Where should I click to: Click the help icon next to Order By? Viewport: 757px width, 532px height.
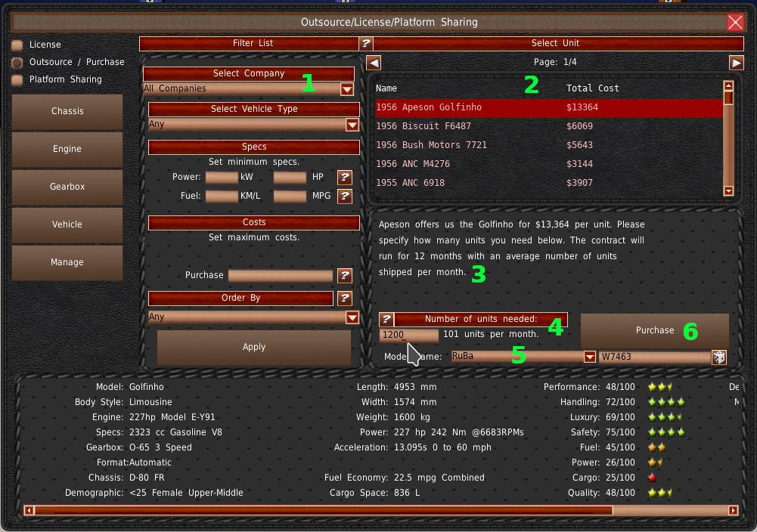(x=345, y=298)
